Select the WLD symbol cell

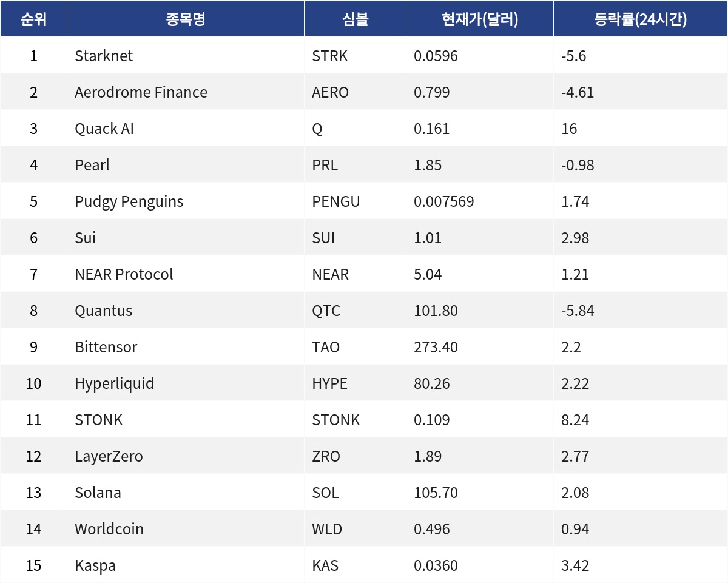click(356, 529)
